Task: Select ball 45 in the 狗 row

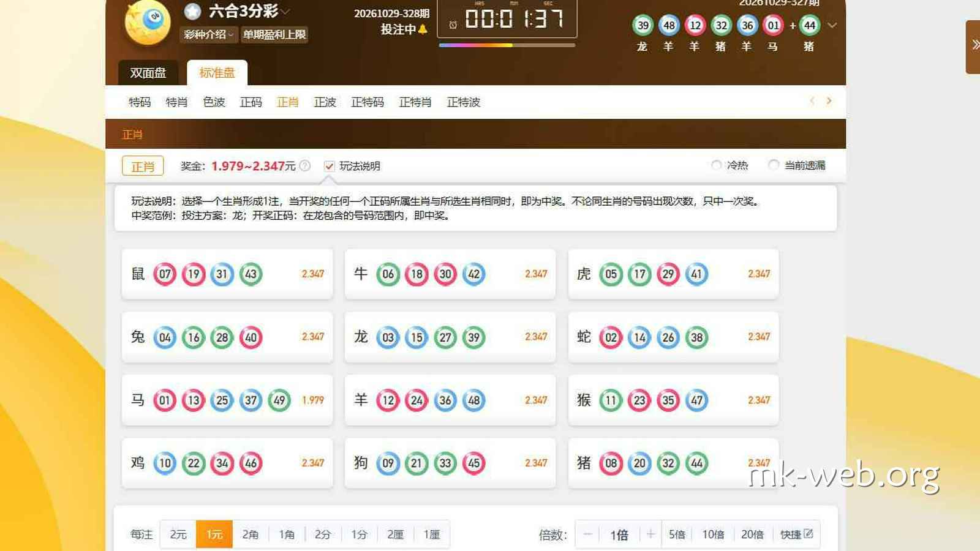Action: pos(474,463)
